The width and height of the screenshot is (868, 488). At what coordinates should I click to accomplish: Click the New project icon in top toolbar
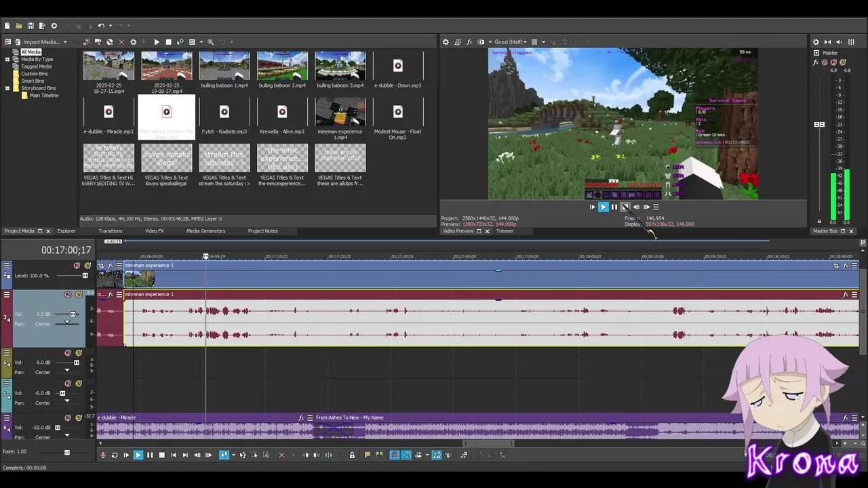(7, 26)
